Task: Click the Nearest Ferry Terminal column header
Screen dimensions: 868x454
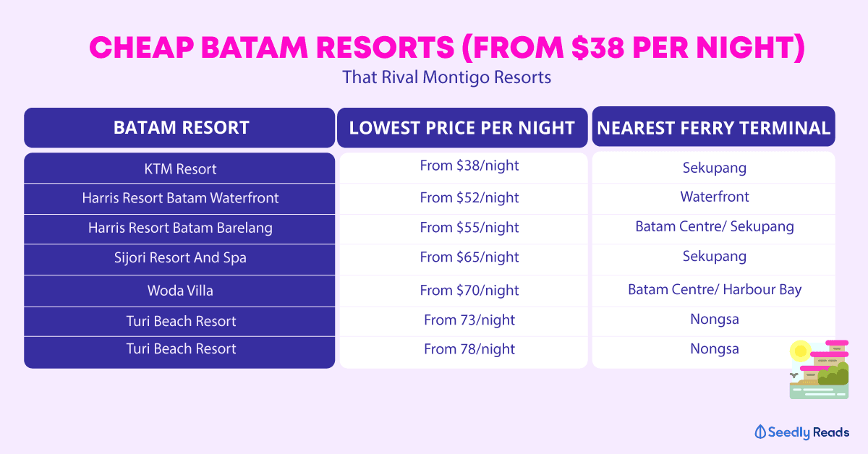Action: click(714, 128)
